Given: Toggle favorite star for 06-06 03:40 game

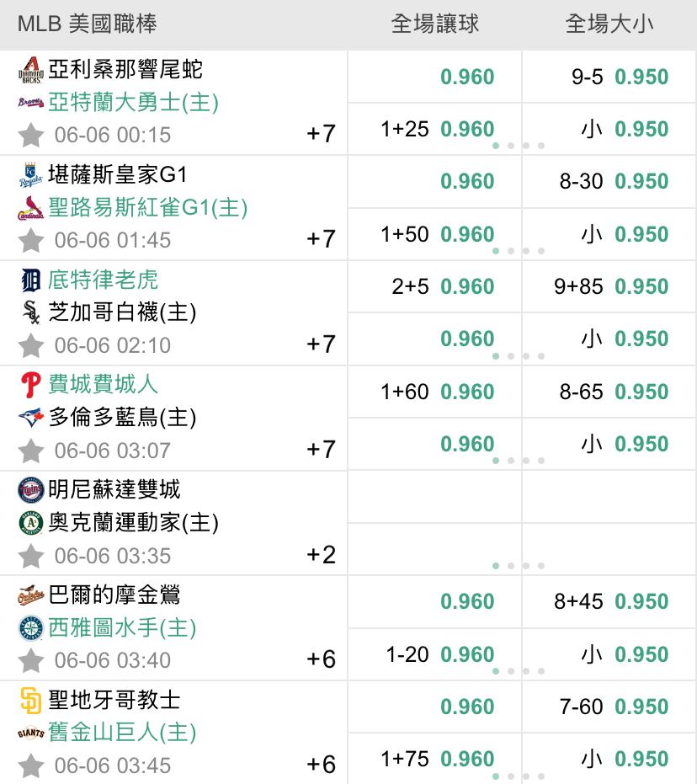Looking at the screenshot, I should (31, 660).
